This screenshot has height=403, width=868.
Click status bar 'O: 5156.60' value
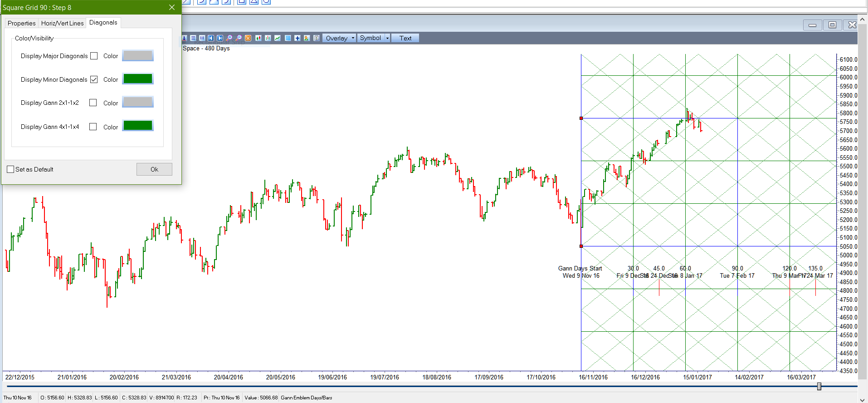click(x=52, y=398)
